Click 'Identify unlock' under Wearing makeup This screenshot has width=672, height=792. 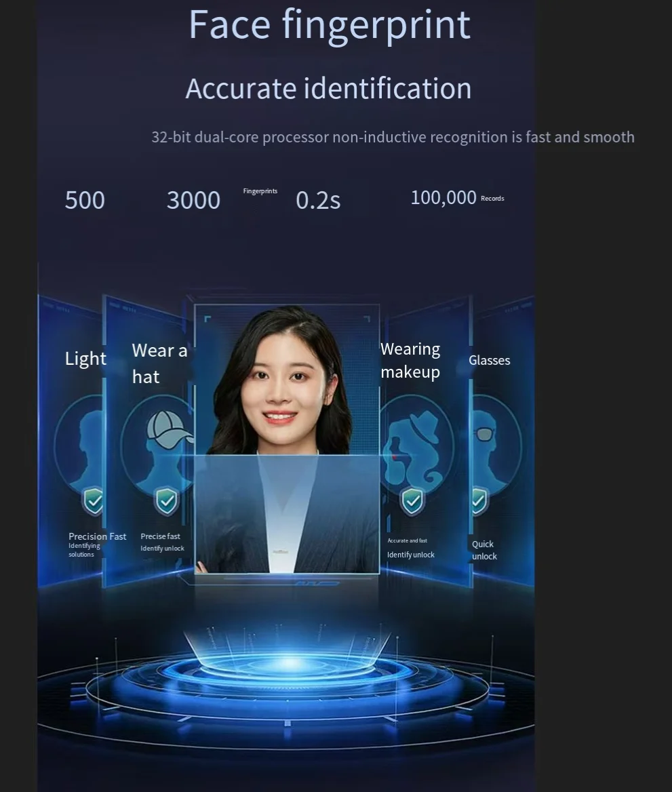coord(411,555)
